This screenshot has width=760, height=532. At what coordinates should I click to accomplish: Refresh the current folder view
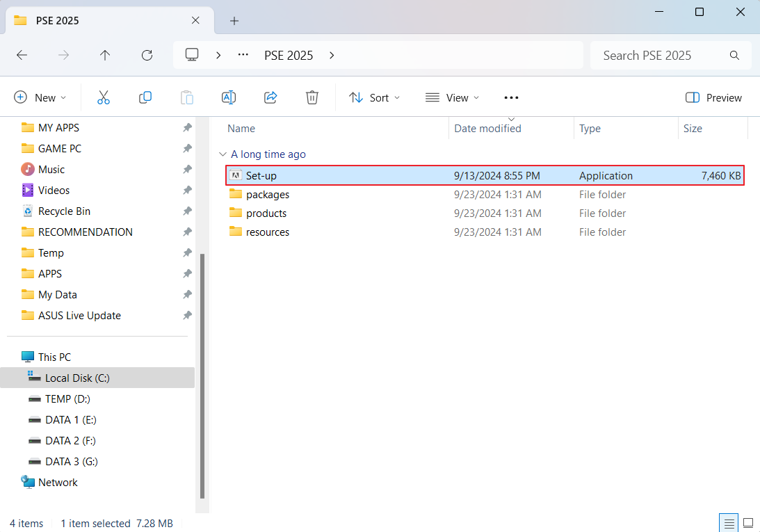pos(147,55)
